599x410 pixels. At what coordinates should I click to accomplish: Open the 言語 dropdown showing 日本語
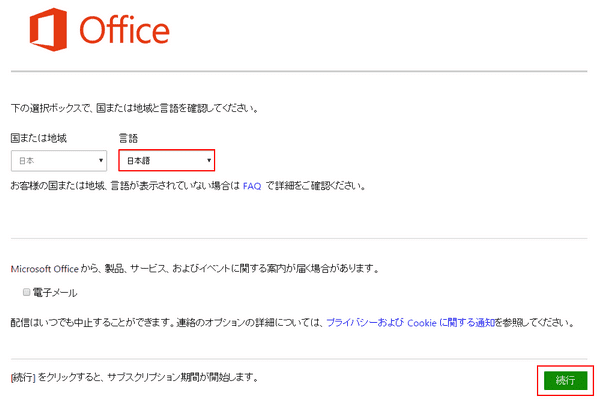(x=167, y=160)
